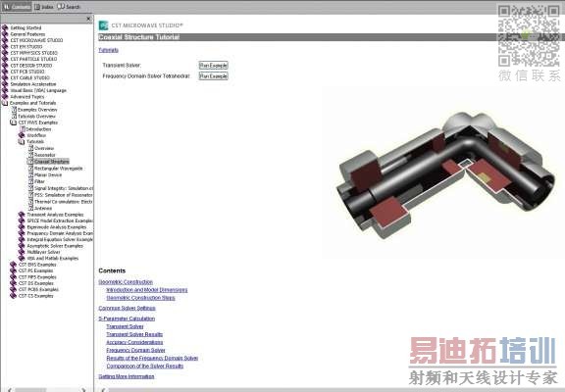The width and height of the screenshot is (565, 392).
Task: Click the Transient Analysis Examples book icon
Action: click(22, 215)
